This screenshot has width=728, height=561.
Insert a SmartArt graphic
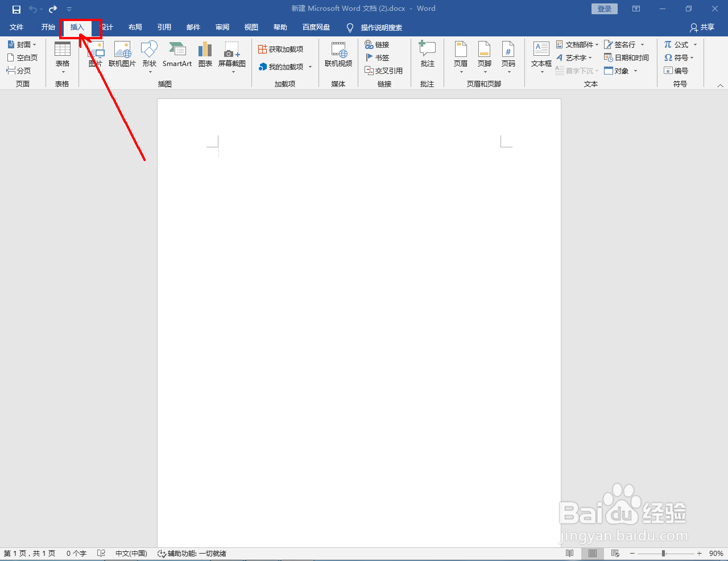[x=177, y=55]
